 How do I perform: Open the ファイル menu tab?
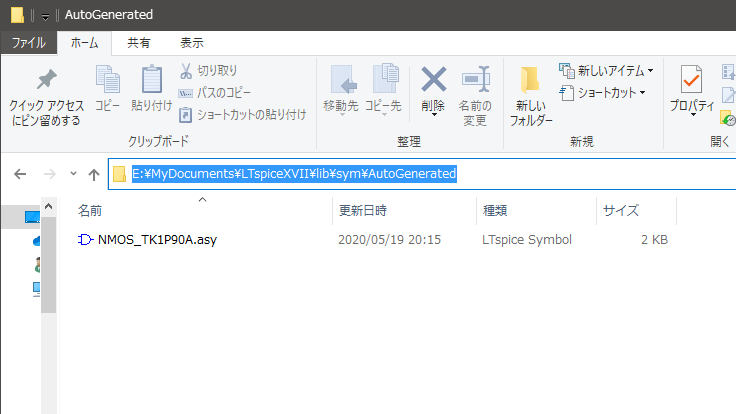(29, 43)
